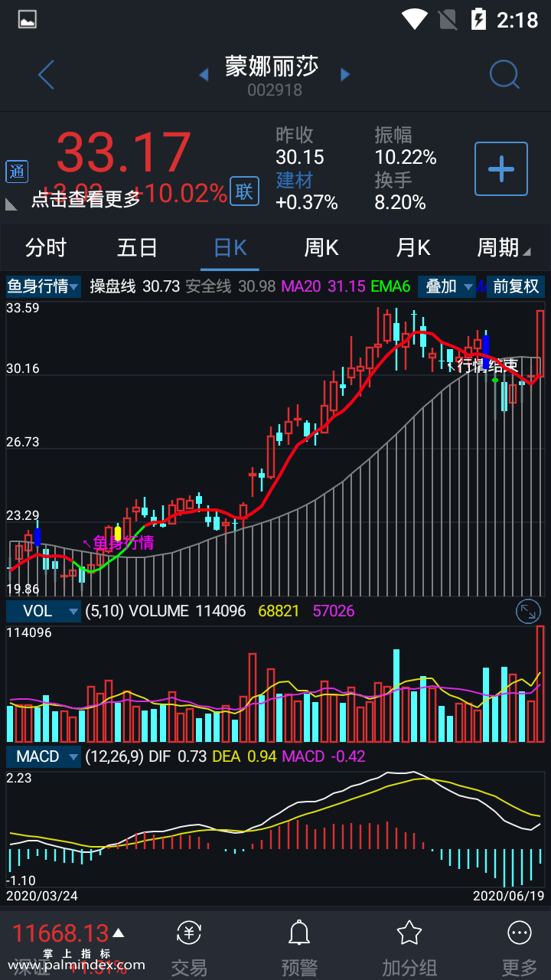
Task: Tap the 联 badge icon
Action: pyautogui.click(x=244, y=191)
